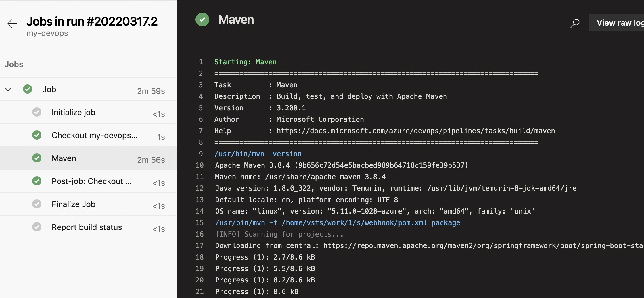Click the "Version : 3.200.1" log line
644x298 pixels.
tap(260, 108)
